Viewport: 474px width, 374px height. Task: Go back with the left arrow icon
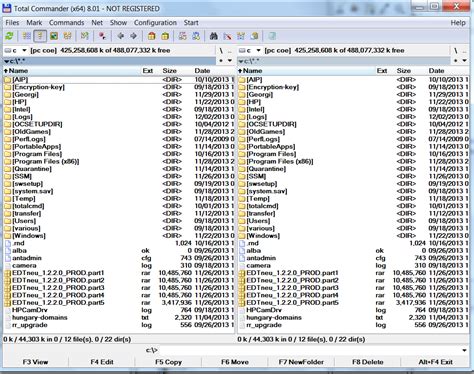pyautogui.click(x=120, y=36)
